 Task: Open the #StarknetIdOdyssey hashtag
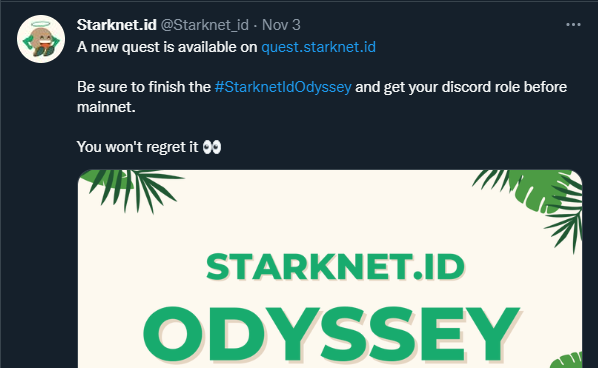click(x=283, y=87)
